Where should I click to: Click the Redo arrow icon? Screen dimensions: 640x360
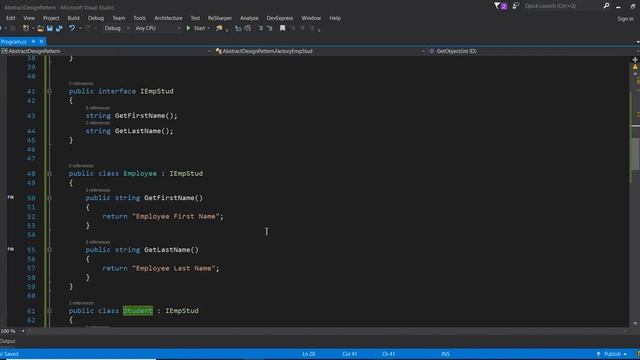87,28
